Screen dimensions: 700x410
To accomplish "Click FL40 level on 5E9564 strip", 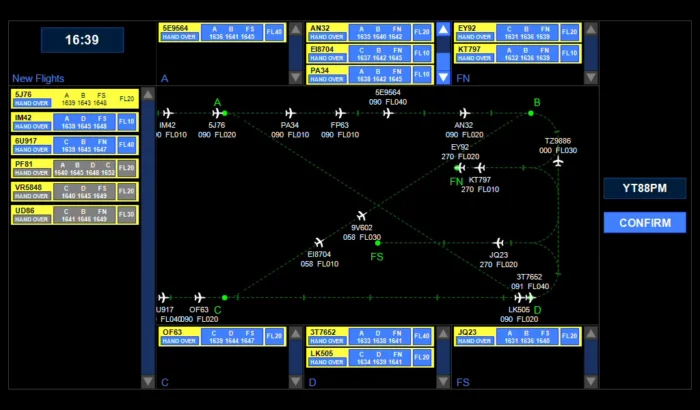I will [275, 32].
